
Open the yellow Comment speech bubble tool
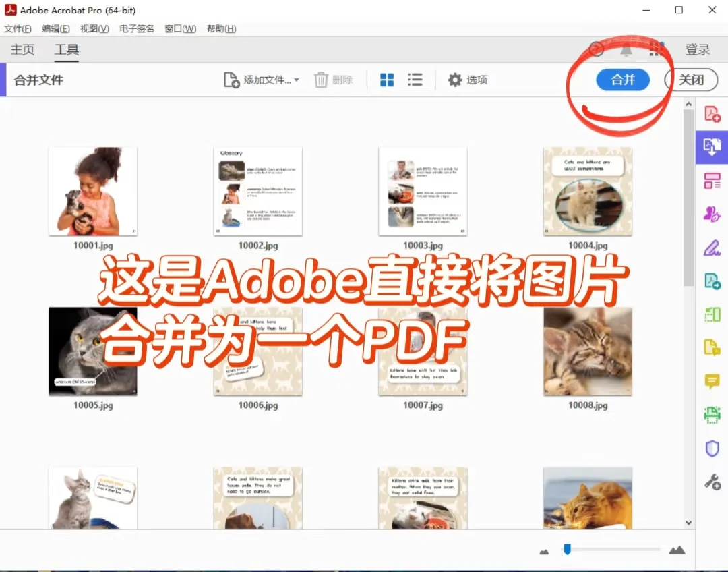(x=712, y=381)
